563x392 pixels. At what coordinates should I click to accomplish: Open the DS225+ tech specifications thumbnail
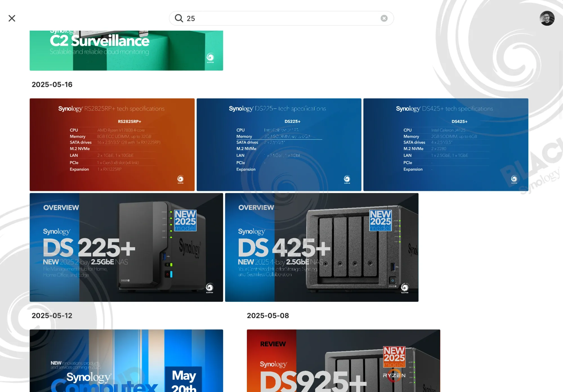point(279,145)
